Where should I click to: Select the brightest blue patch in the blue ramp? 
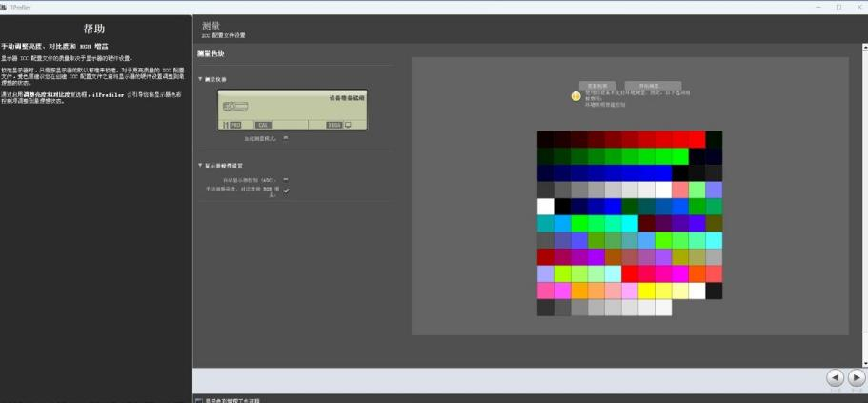(663, 173)
